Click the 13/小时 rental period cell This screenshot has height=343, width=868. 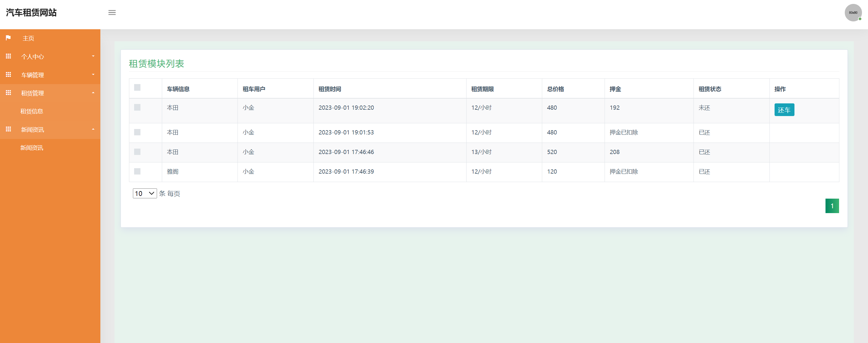pyautogui.click(x=481, y=152)
